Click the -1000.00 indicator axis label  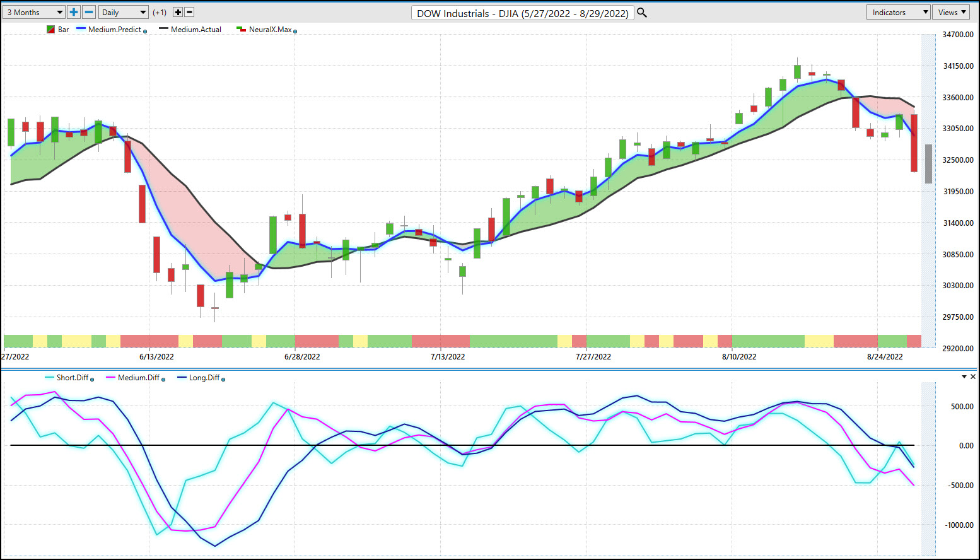959,525
